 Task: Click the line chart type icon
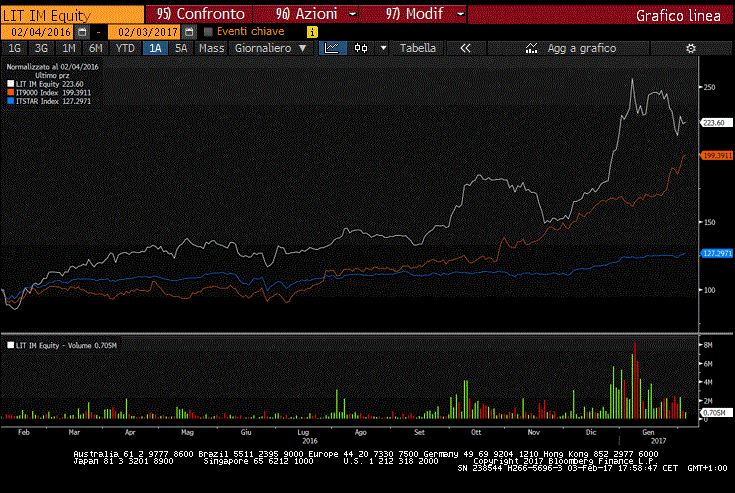click(331, 48)
